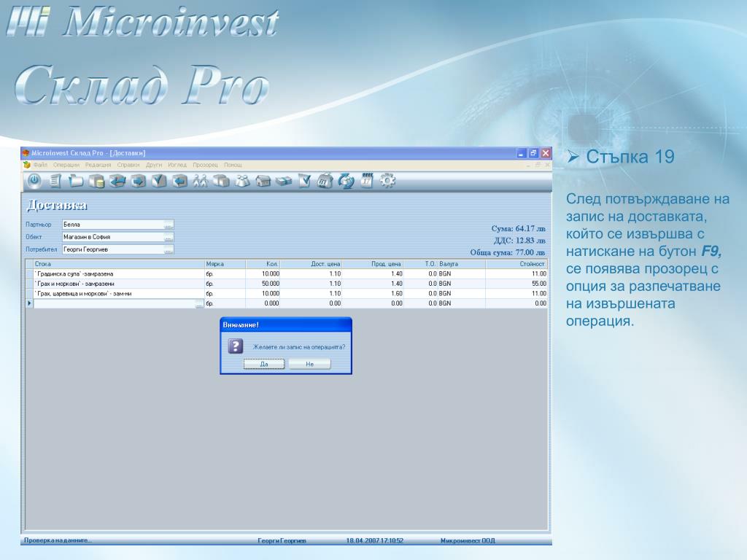Viewport: 747px width, 560px height.
Task: Click the cash register toolbar icon
Action: click(325, 181)
